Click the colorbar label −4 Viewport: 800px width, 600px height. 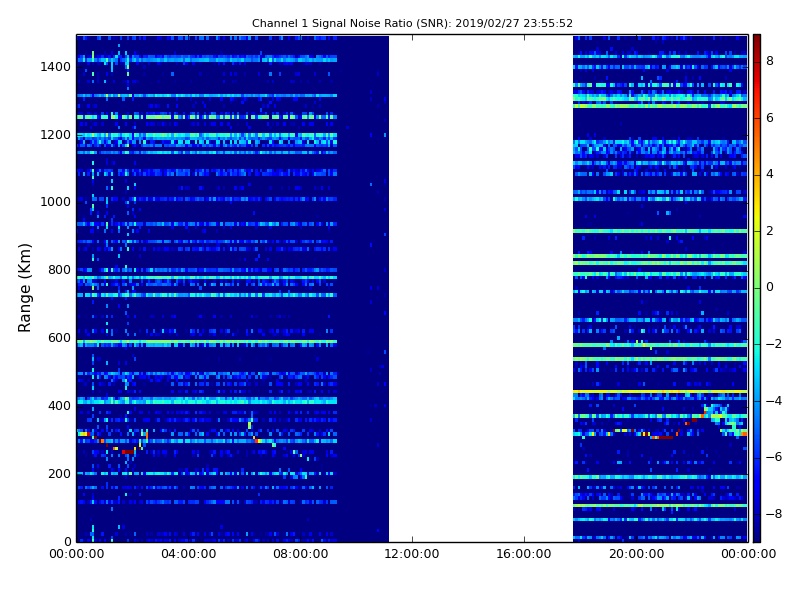(773, 401)
